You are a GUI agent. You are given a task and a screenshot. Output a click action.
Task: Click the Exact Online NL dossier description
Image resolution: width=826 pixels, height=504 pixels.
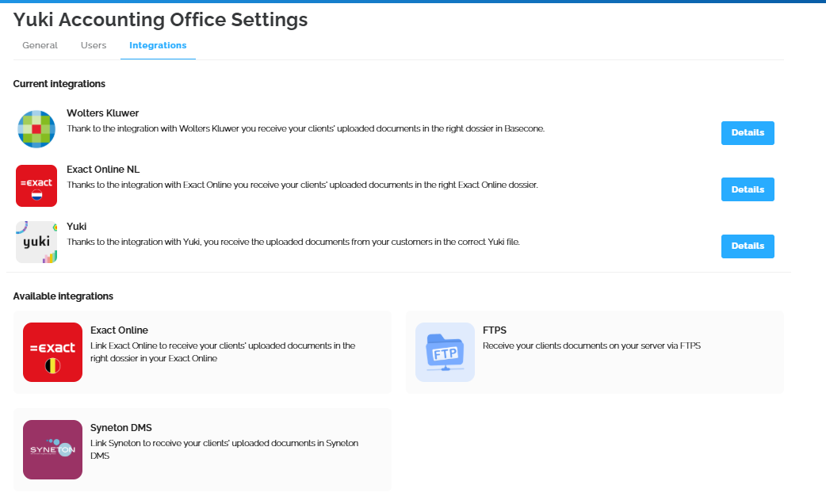302,185
